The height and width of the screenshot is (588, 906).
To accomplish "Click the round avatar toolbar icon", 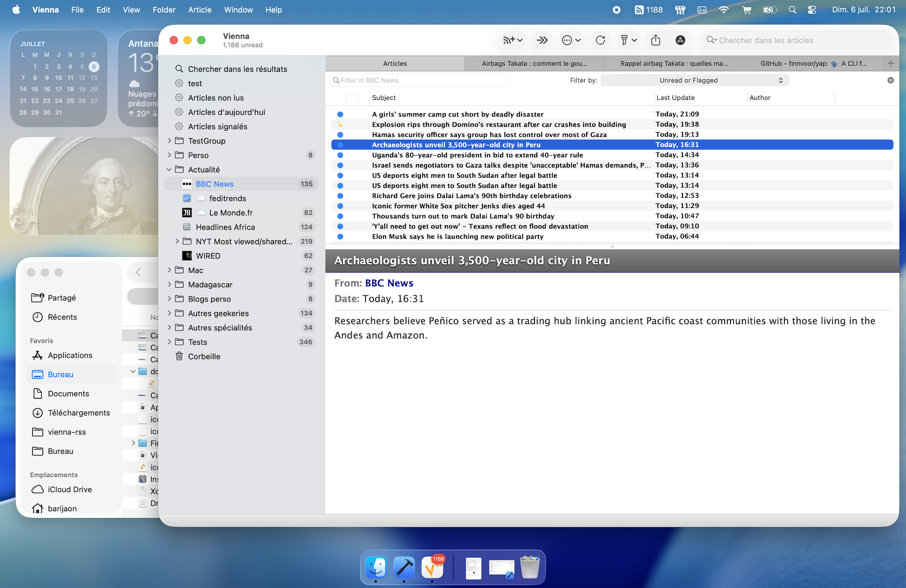I will [x=680, y=40].
